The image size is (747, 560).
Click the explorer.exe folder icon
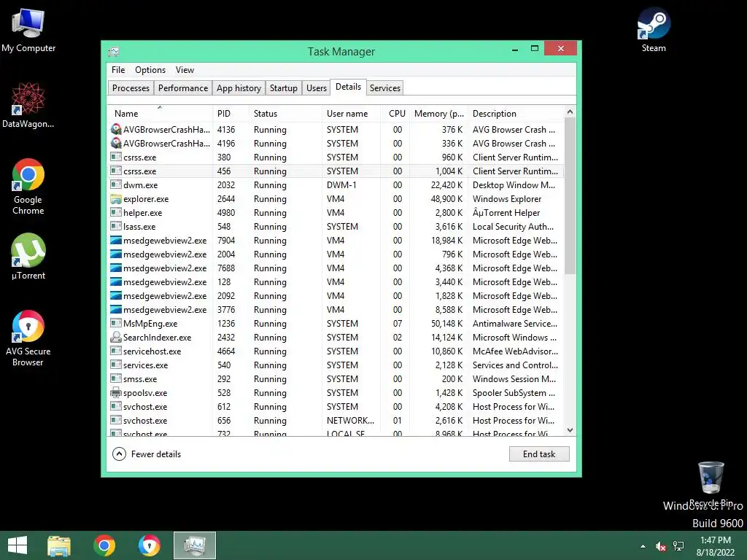[x=116, y=198]
